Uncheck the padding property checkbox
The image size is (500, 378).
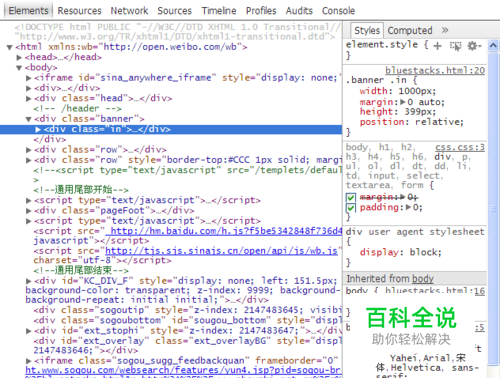tap(351, 208)
